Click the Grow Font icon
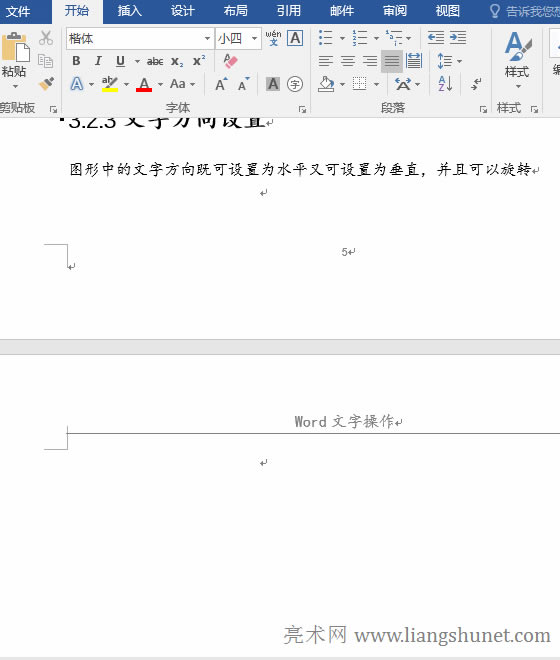This screenshot has width=560, height=660. pyautogui.click(x=221, y=84)
